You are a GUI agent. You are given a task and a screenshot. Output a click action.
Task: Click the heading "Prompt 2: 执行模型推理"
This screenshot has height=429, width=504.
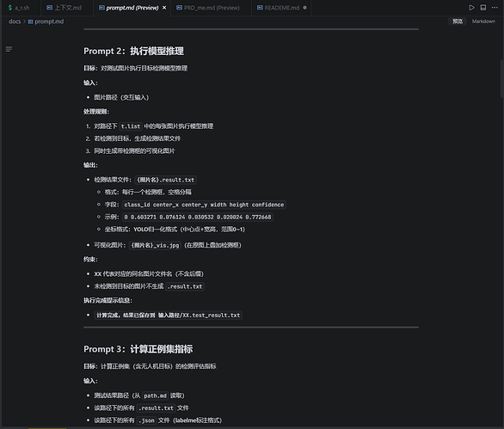coord(133,51)
